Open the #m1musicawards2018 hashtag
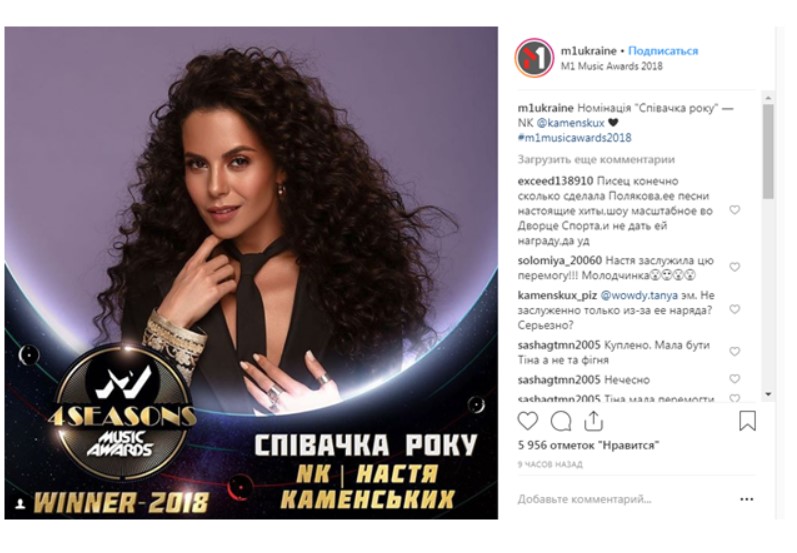The height and width of the screenshot is (553, 797). tap(574, 138)
